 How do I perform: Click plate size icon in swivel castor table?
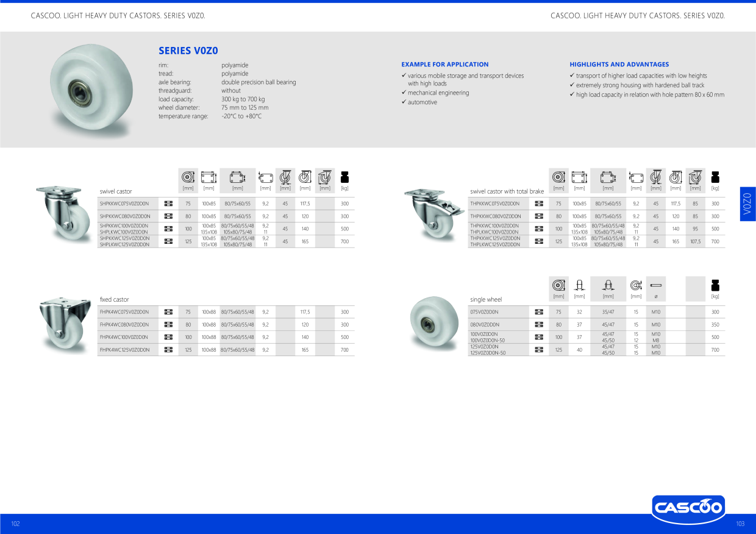209,177
